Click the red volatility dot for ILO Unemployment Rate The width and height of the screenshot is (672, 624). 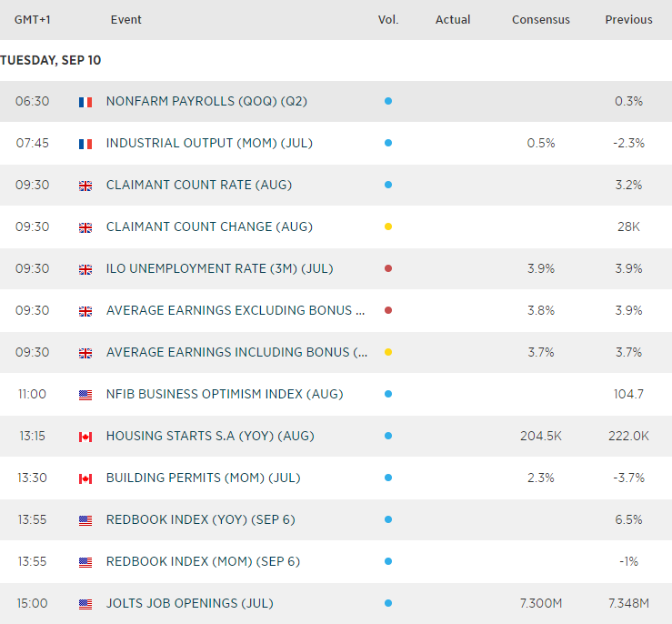388,269
